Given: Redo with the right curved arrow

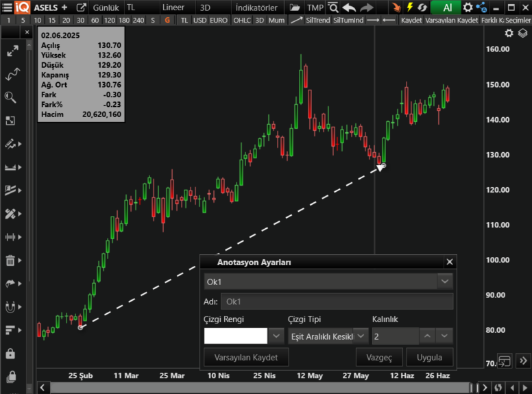Looking at the screenshot, I should click(366, 7).
